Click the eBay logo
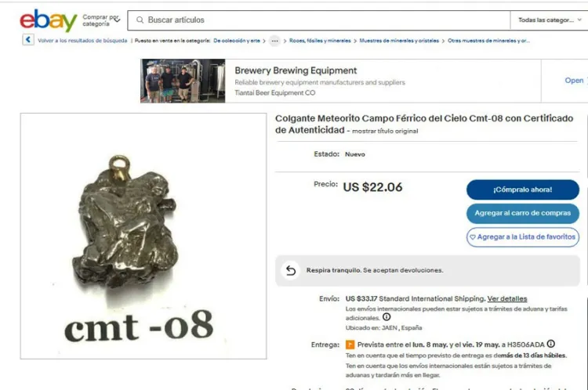The height and width of the screenshot is (390, 588). coord(49,20)
